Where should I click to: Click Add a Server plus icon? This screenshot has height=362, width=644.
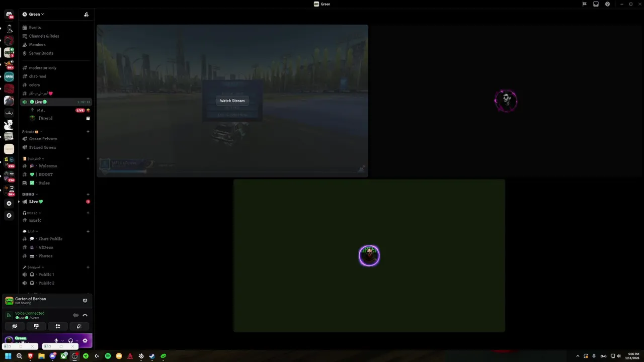point(9,204)
